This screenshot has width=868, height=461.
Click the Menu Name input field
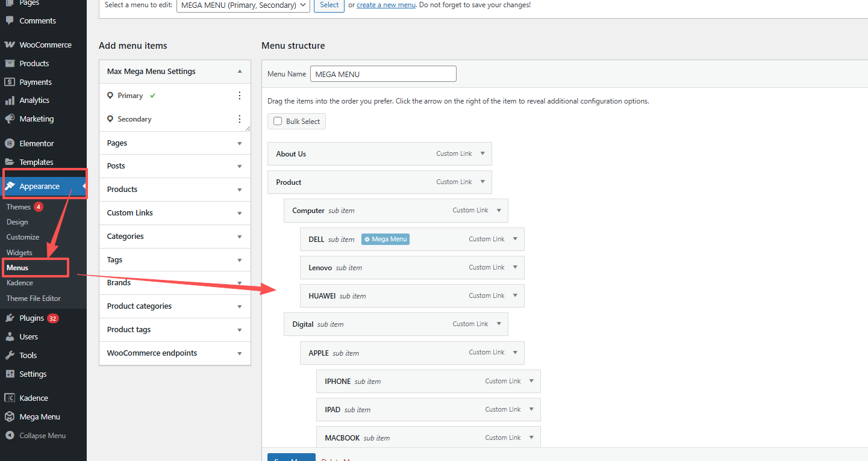click(383, 74)
